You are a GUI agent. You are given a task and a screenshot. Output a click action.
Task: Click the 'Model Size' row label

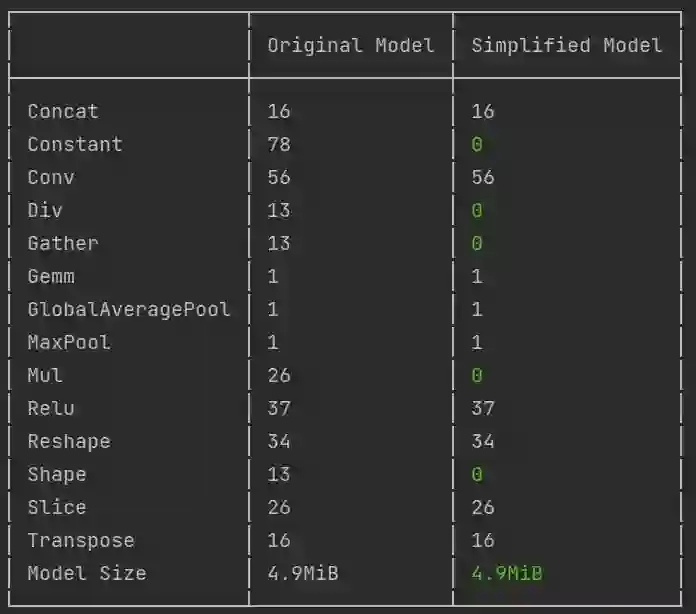click(x=87, y=573)
